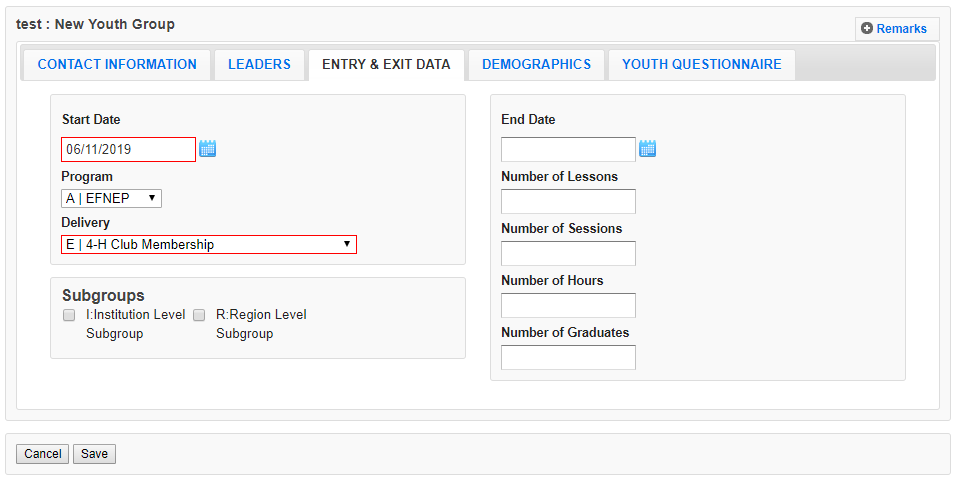This screenshot has height=480, width=956.
Task: View the Youth Questionnaire tab
Action: 702,64
